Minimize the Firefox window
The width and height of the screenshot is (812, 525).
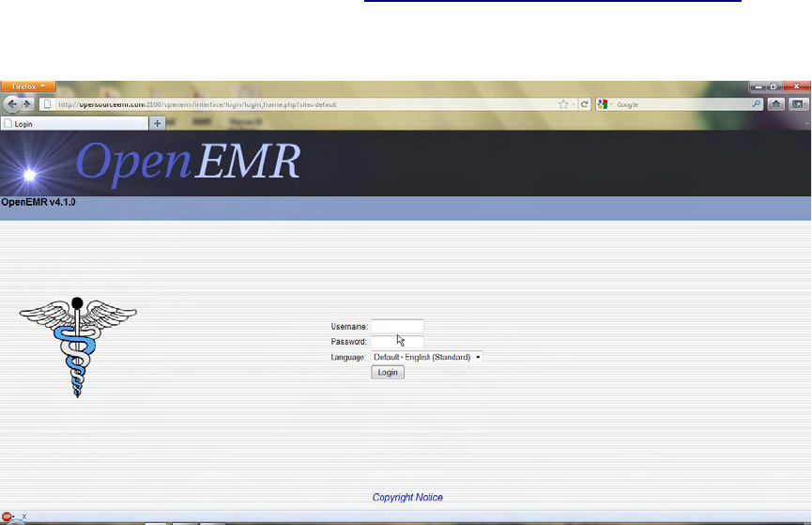[758, 86]
